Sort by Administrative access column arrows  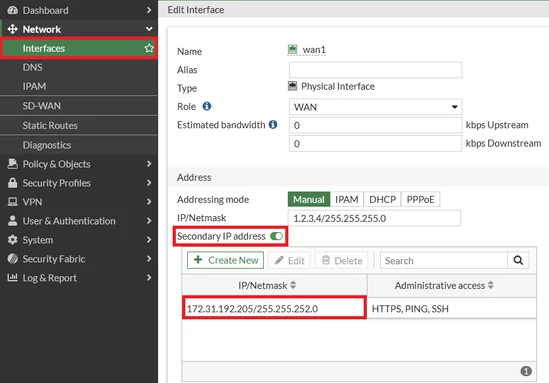(x=491, y=285)
